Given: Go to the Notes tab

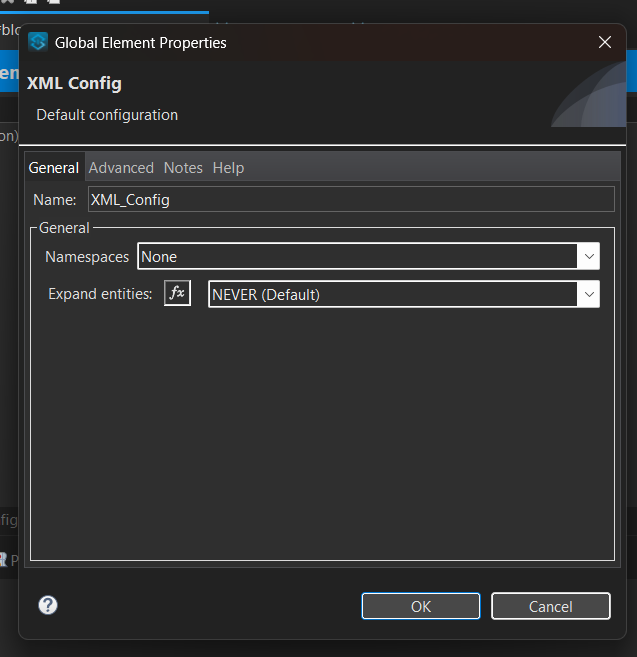Looking at the screenshot, I should point(183,168).
